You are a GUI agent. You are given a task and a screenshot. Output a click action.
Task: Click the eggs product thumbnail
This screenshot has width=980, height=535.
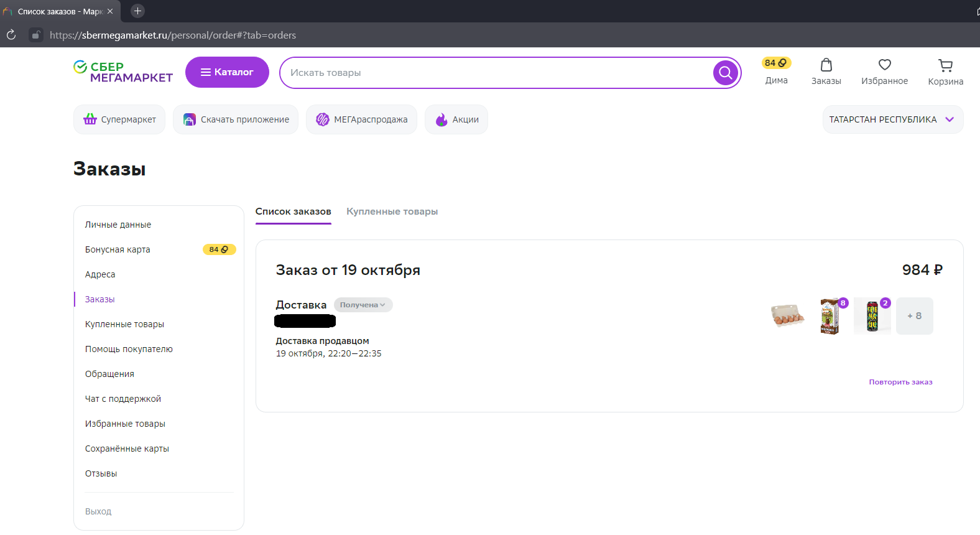(x=787, y=316)
